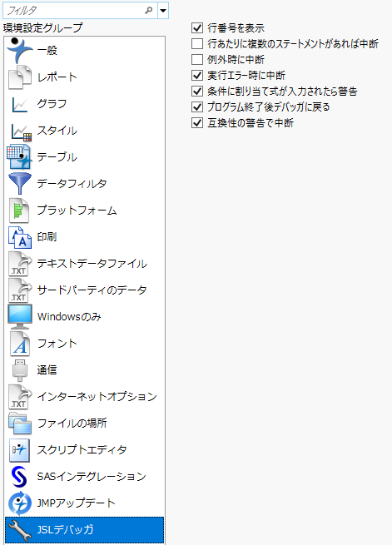Image resolution: width=392 pixels, height=545 pixels.
Task: Choose the Windowsのみ group label
Action: click(x=69, y=317)
